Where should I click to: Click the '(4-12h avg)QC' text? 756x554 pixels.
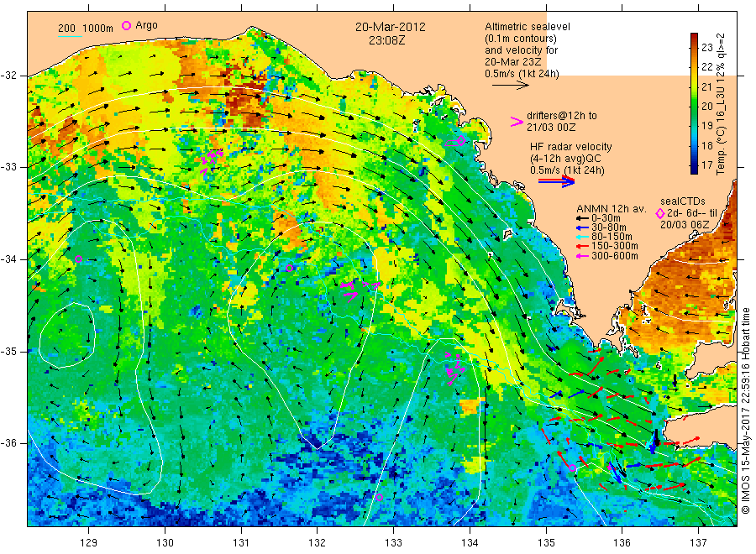click(x=566, y=159)
